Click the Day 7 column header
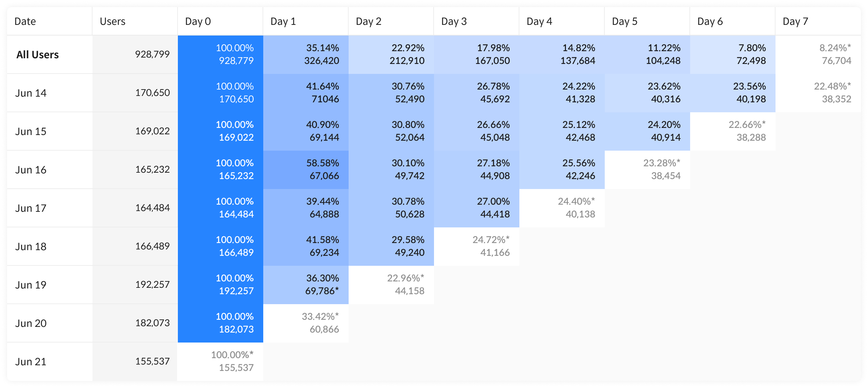The image size is (868, 388). tap(795, 21)
